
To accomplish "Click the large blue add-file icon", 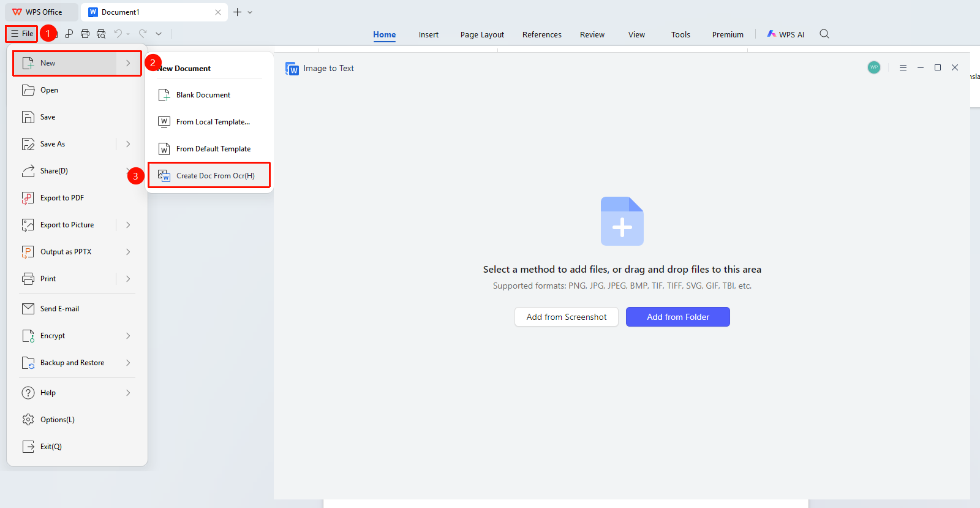I will point(622,221).
